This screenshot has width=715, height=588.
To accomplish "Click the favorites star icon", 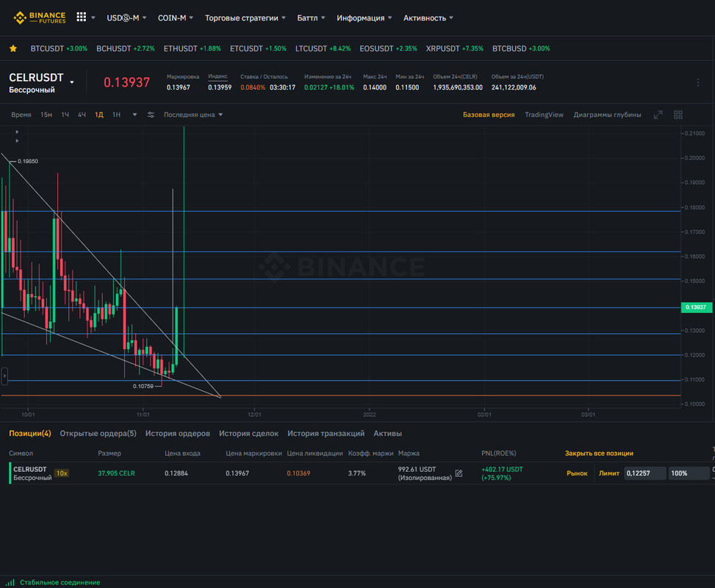I will [x=13, y=49].
